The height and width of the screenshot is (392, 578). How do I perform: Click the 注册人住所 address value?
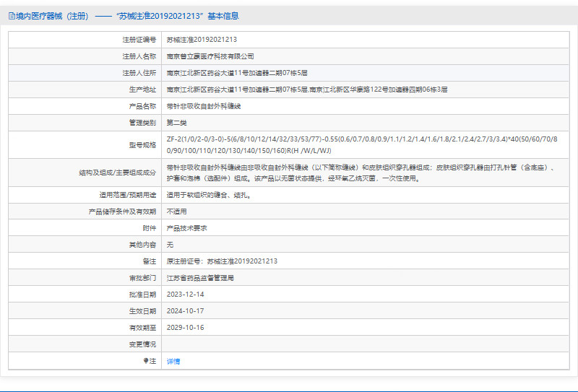point(237,73)
